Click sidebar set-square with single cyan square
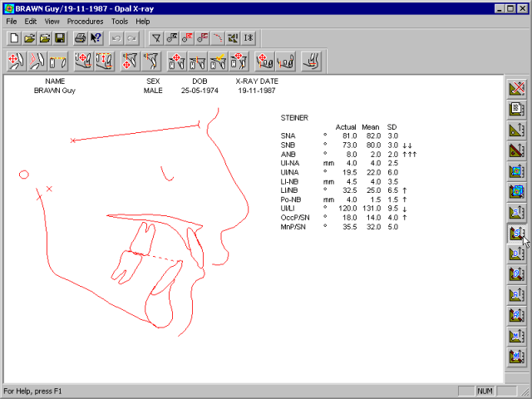532x399 pixels. point(516,171)
